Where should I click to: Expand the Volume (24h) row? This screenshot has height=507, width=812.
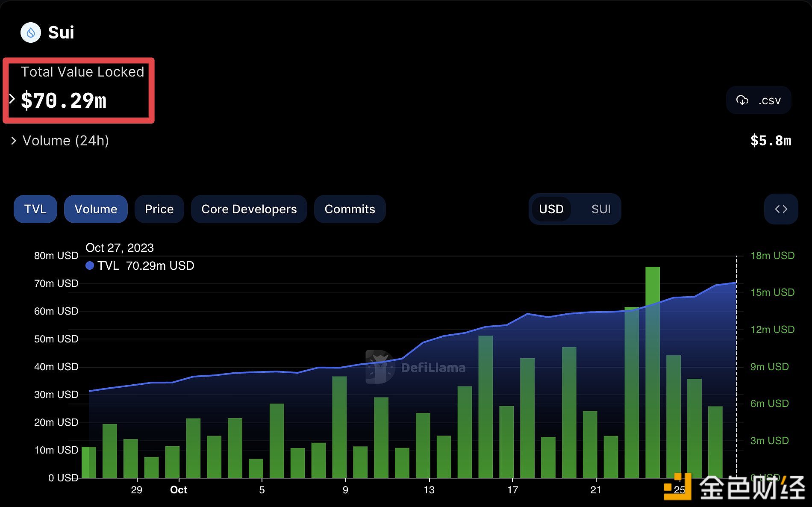(x=60, y=141)
